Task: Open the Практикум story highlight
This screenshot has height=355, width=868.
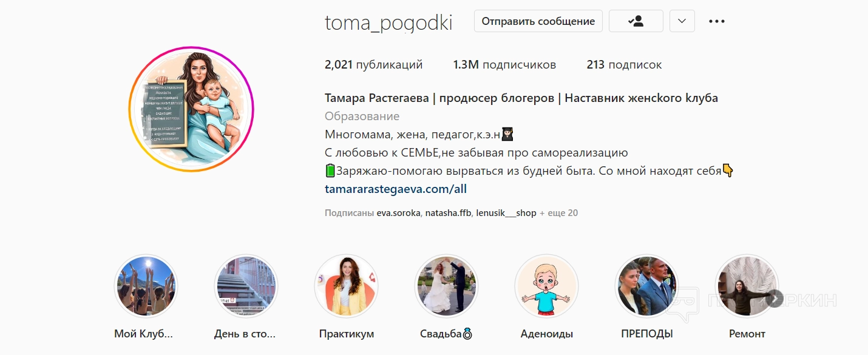Action: pos(346,286)
